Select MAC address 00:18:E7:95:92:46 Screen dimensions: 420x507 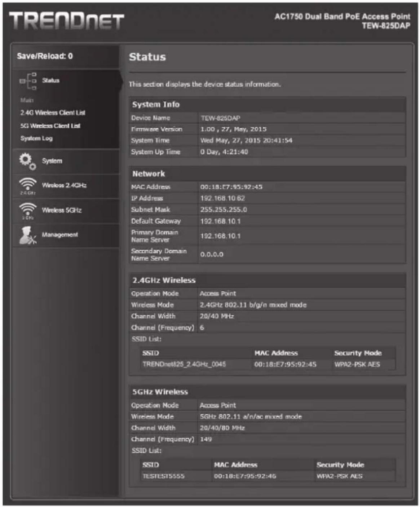[x=245, y=476]
